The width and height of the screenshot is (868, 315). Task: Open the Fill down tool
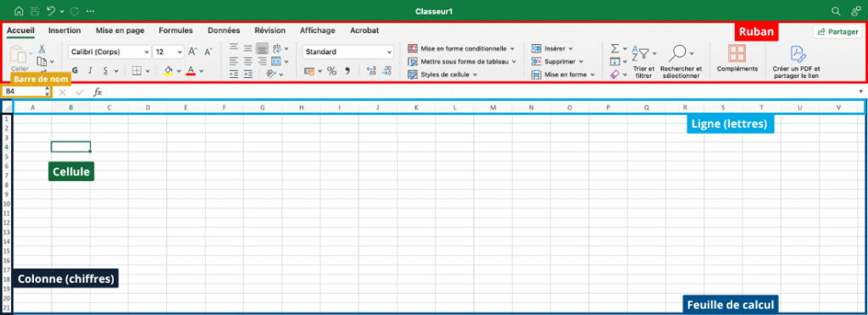coord(615,61)
